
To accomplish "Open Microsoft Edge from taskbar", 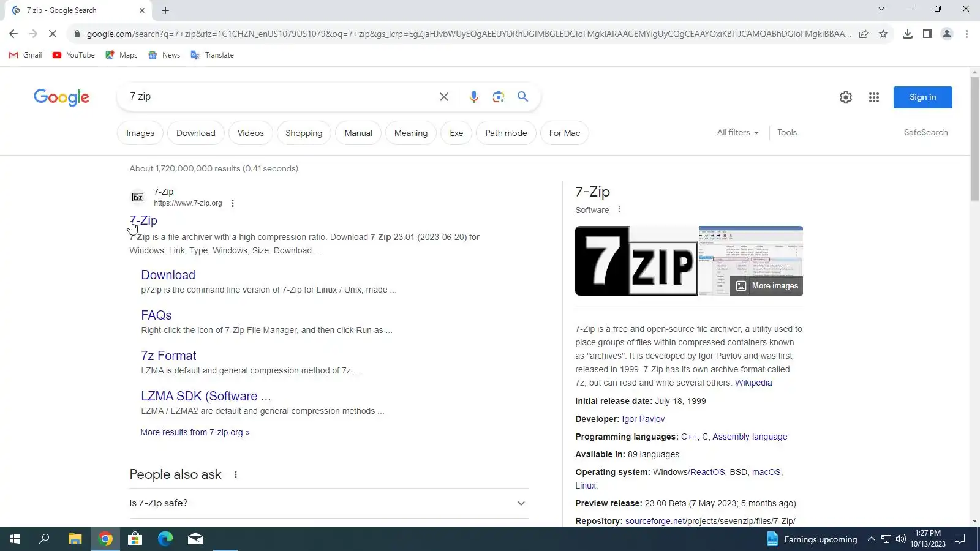I will [x=165, y=539].
